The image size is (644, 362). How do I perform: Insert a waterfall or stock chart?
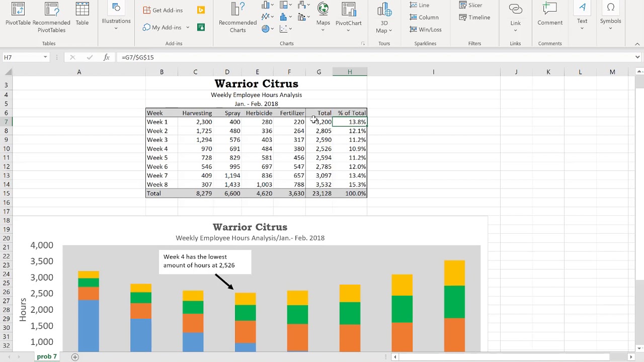[x=304, y=5]
